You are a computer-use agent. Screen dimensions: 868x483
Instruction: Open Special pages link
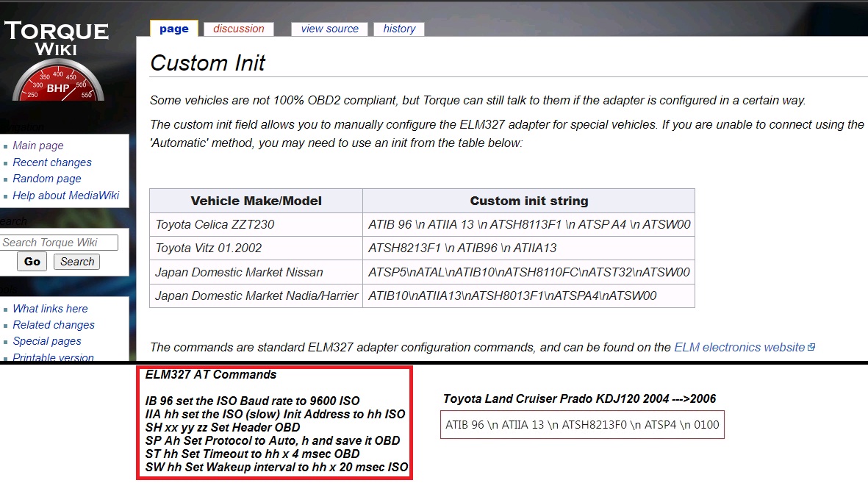[47, 341]
